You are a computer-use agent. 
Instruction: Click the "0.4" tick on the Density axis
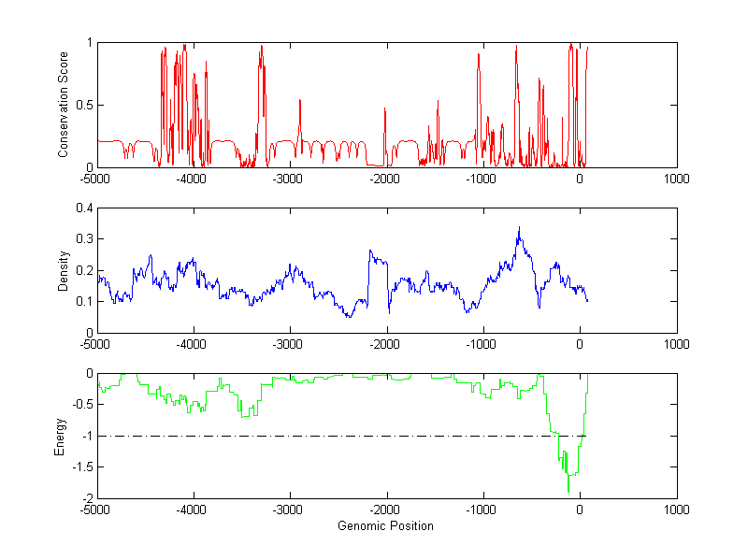click(x=83, y=208)
